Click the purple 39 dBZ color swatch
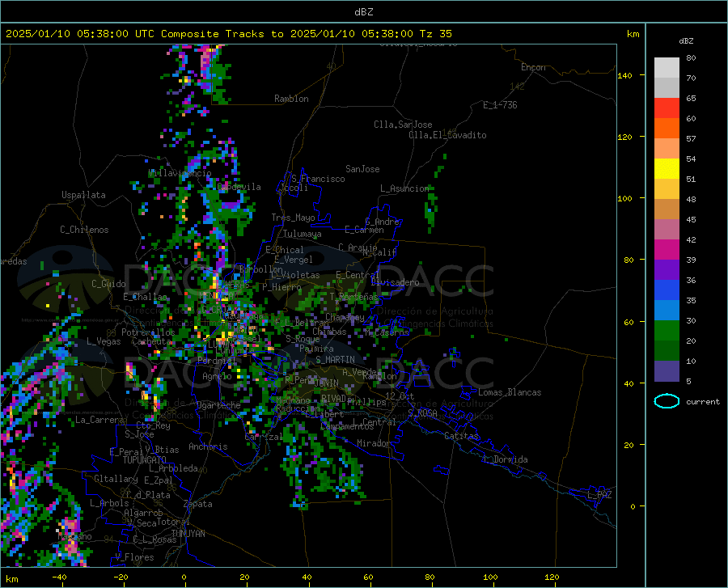The height and width of the screenshot is (588, 728). [x=667, y=269]
